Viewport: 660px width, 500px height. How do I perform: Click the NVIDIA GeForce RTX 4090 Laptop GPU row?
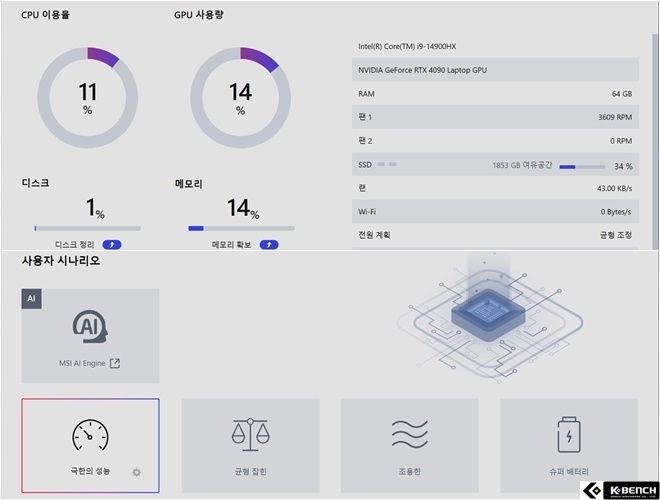495,70
